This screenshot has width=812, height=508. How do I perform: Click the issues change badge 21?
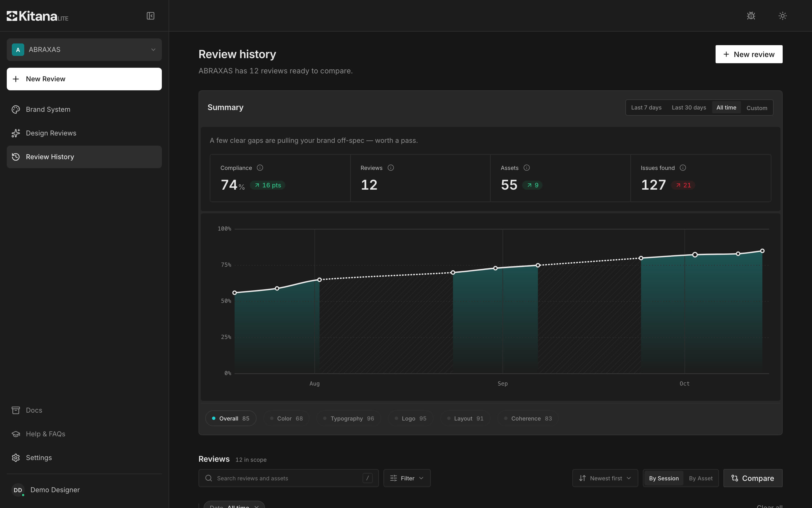point(683,185)
